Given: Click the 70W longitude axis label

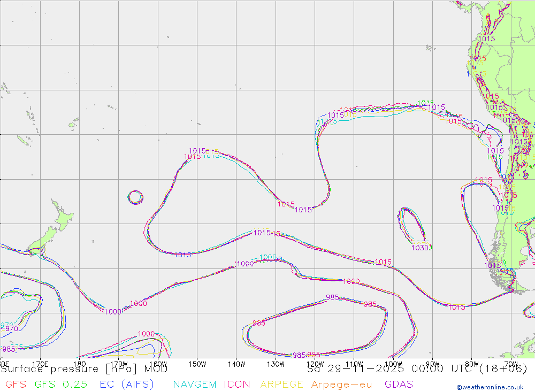Looking at the screenshot, I should pyautogui.click(x=511, y=364).
